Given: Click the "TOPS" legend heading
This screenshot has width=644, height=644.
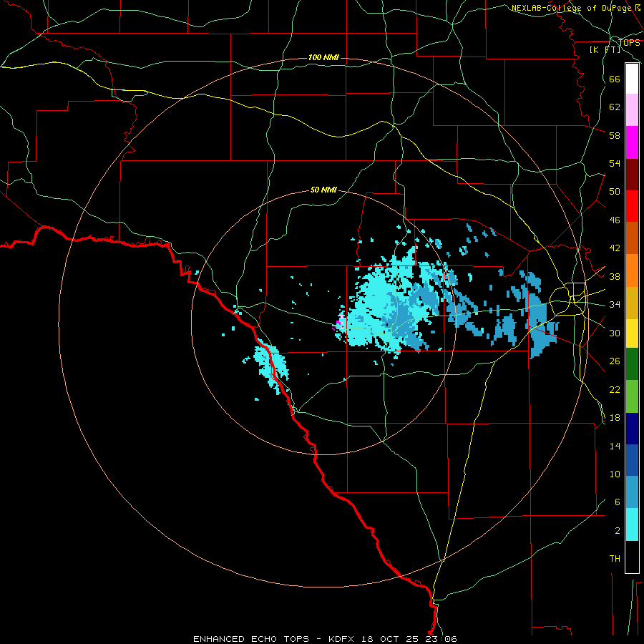Looking at the screenshot, I should (629, 42).
